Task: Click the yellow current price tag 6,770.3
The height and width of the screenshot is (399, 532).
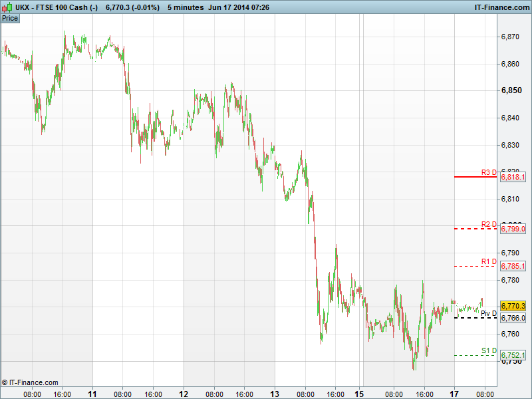Action: point(513,306)
